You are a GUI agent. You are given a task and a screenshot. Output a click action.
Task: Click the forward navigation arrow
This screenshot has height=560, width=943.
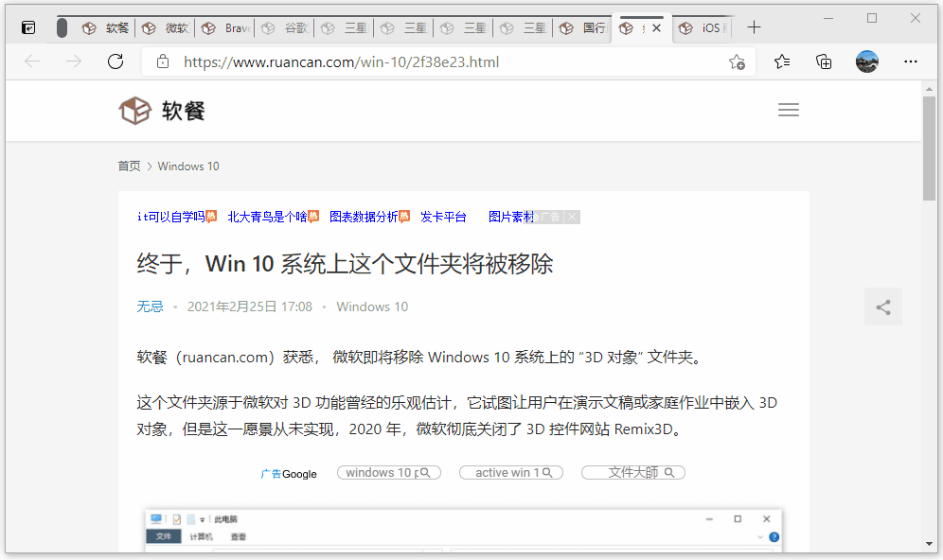73,61
